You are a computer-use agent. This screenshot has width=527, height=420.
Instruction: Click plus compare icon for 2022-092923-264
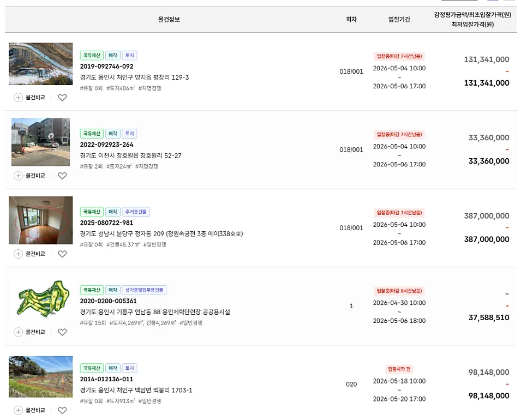18,176
